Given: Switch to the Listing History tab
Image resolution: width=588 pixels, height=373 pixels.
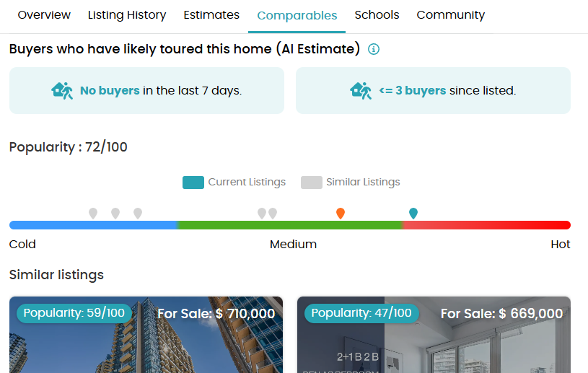Looking at the screenshot, I should click(127, 15).
